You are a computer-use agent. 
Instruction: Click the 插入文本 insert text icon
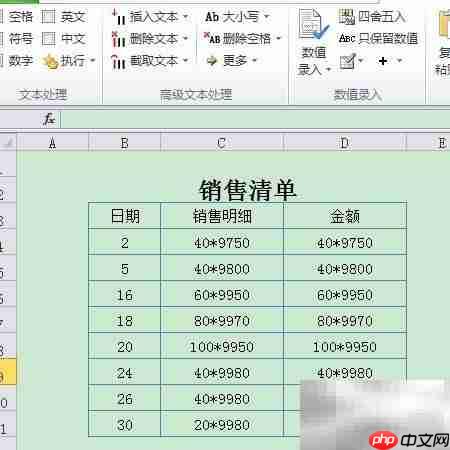coord(118,17)
